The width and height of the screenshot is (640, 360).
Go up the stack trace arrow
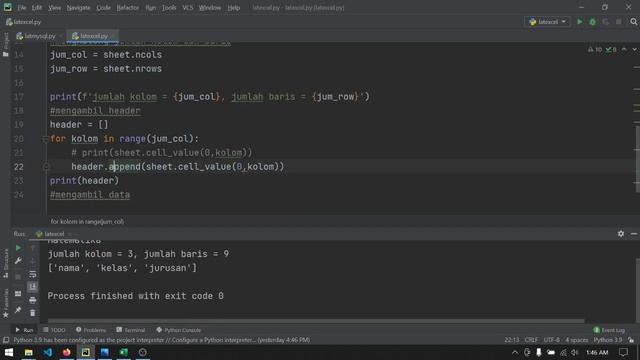[x=33, y=248]
